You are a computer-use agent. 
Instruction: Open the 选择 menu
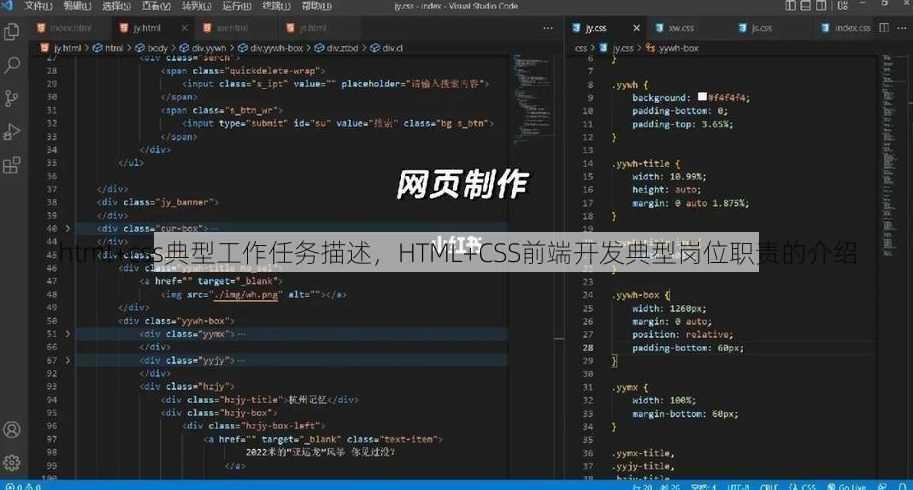116,6
